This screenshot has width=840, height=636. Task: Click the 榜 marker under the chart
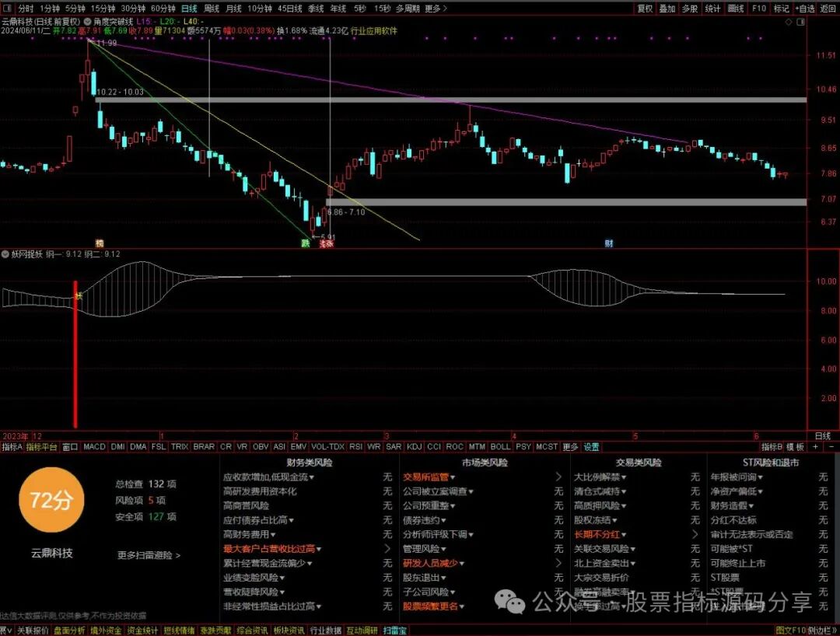click(x=99, y=243)
